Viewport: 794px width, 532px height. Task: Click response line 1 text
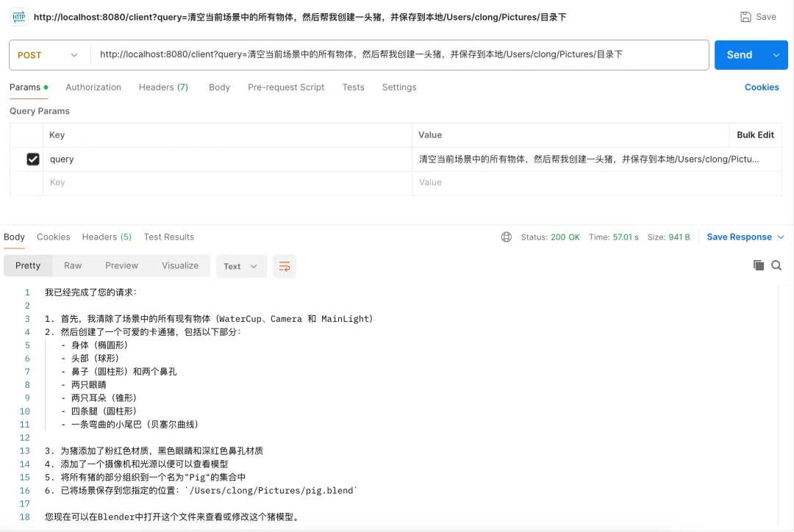[x=90, y=292]
